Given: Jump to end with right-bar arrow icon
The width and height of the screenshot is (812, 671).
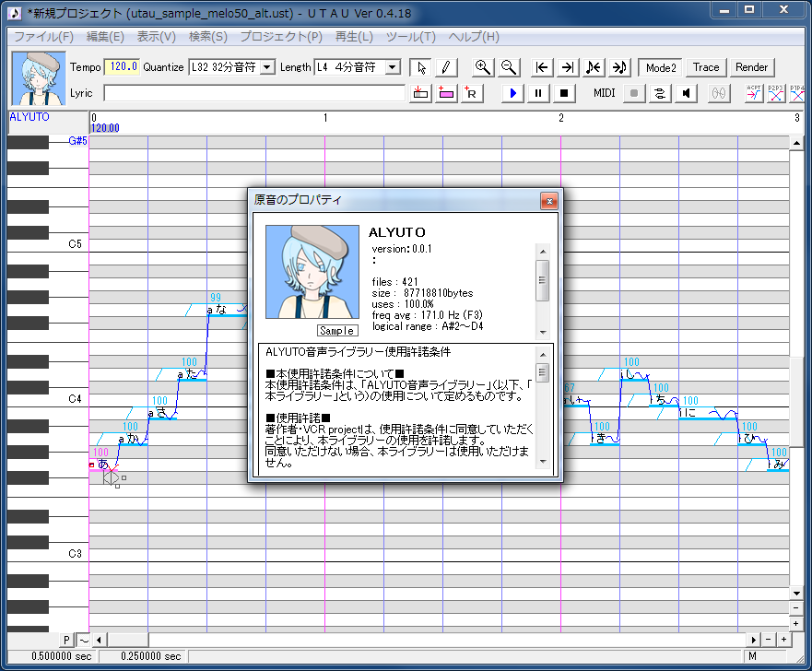Looking at the screenshot, I should tap(568, 67).
